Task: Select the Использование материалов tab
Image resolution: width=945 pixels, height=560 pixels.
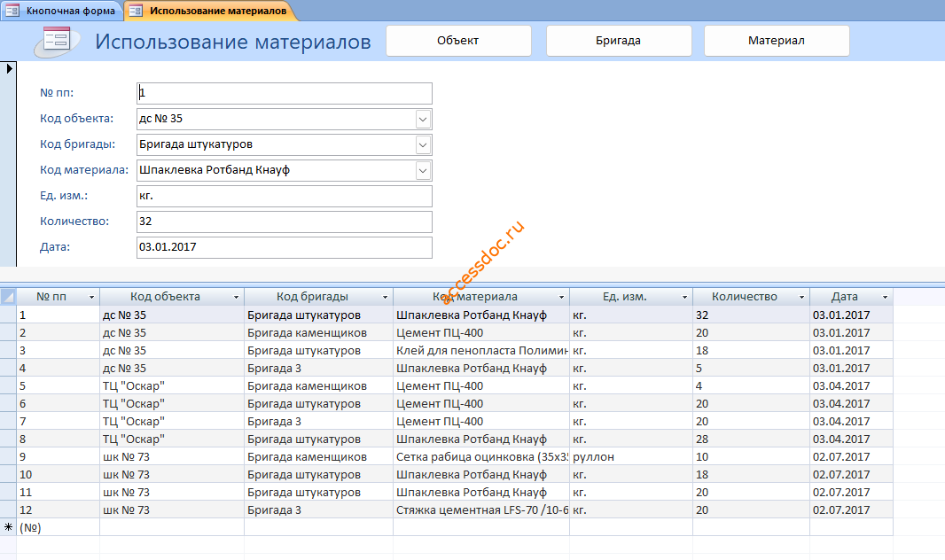Action: pos(210,11)
